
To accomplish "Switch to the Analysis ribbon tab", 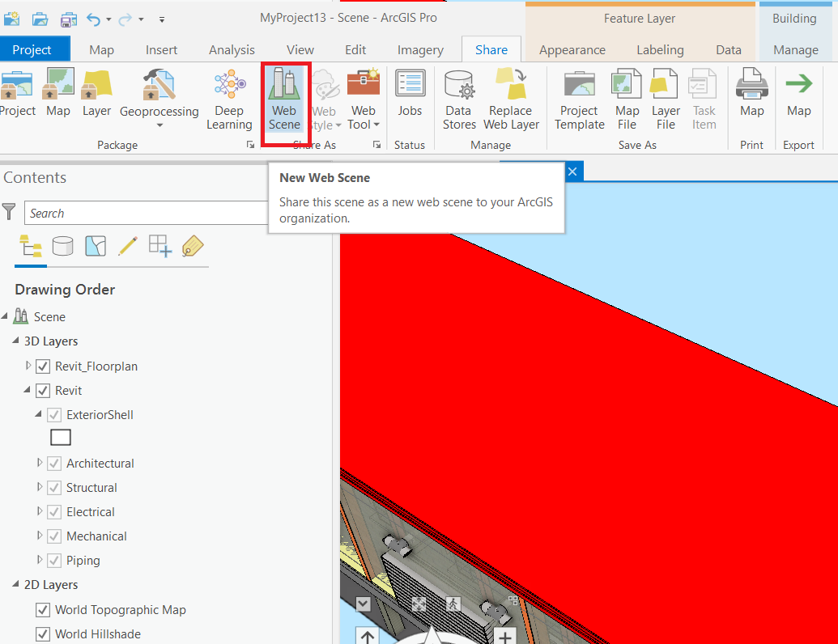I will 232,49.
